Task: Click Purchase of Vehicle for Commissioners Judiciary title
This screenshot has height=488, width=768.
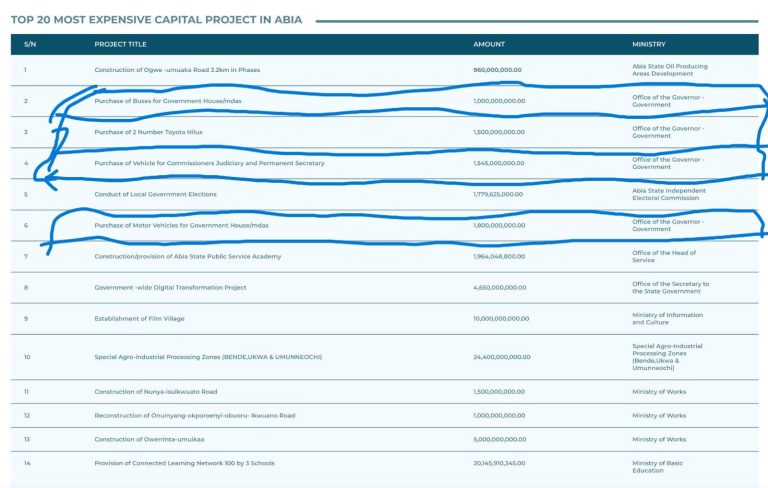Action: pyautogui.click(x=209, y=163)
